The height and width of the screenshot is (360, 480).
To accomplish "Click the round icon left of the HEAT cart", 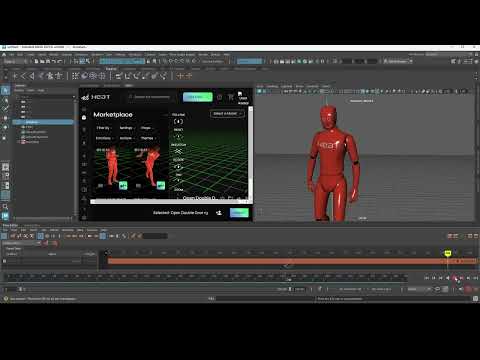I will pyautogui.click(x=219, y=97).
